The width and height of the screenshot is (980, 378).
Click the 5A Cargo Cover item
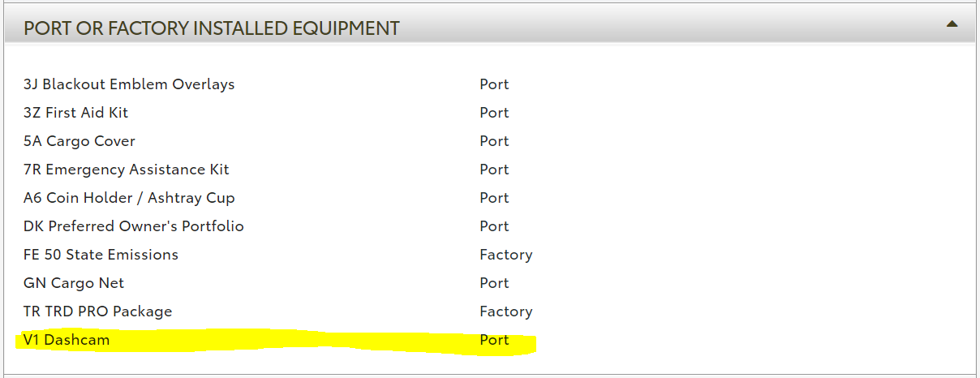pos(80,141)
